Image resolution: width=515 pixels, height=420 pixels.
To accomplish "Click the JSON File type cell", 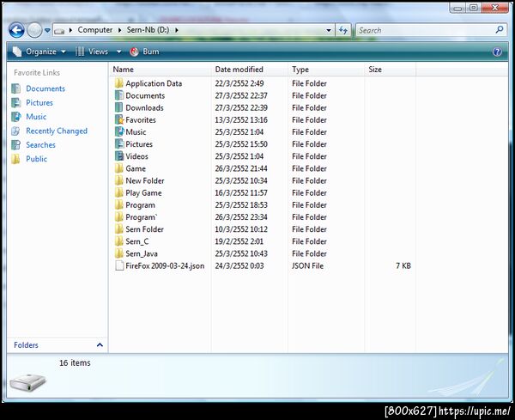I will 308,266.
